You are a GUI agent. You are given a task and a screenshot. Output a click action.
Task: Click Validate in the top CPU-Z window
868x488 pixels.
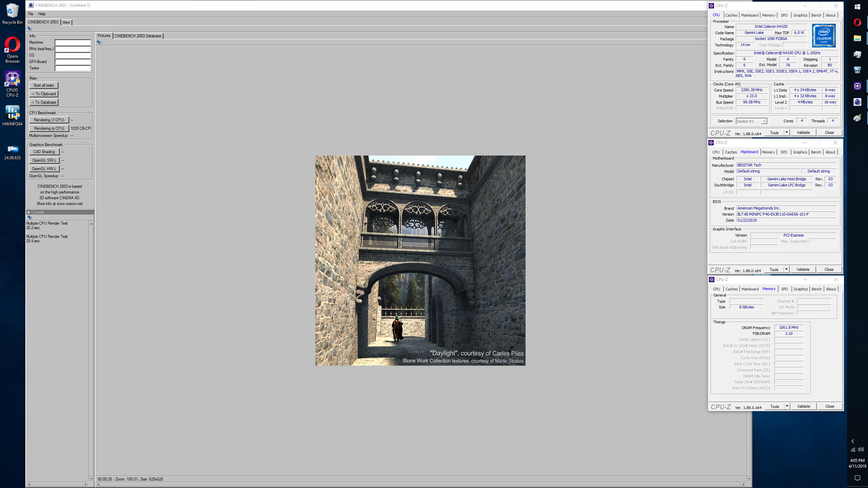pyautogui.click(x=803, y=133)
